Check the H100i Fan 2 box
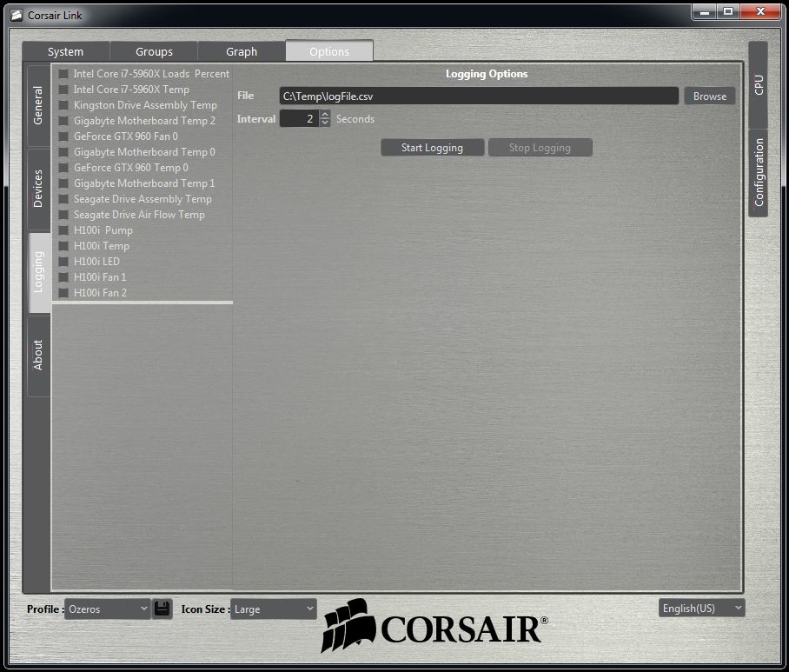 pos(63,293)
